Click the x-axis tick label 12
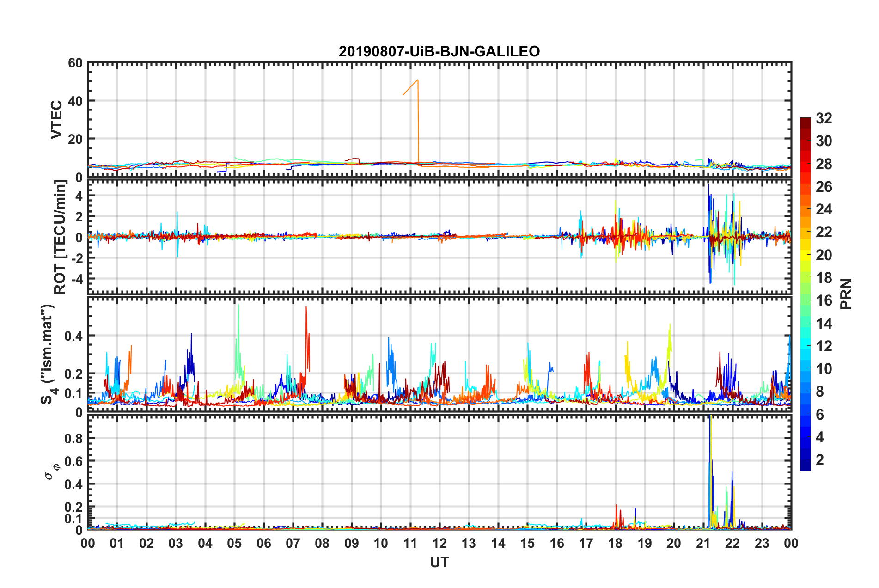This screenshot has width=879, height=588. [x=439, y=543]
